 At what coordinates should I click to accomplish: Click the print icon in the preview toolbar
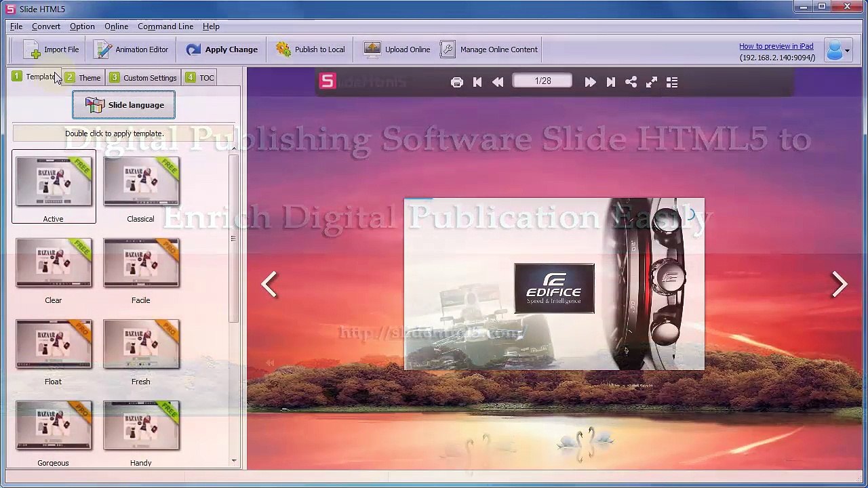(457, 82)
